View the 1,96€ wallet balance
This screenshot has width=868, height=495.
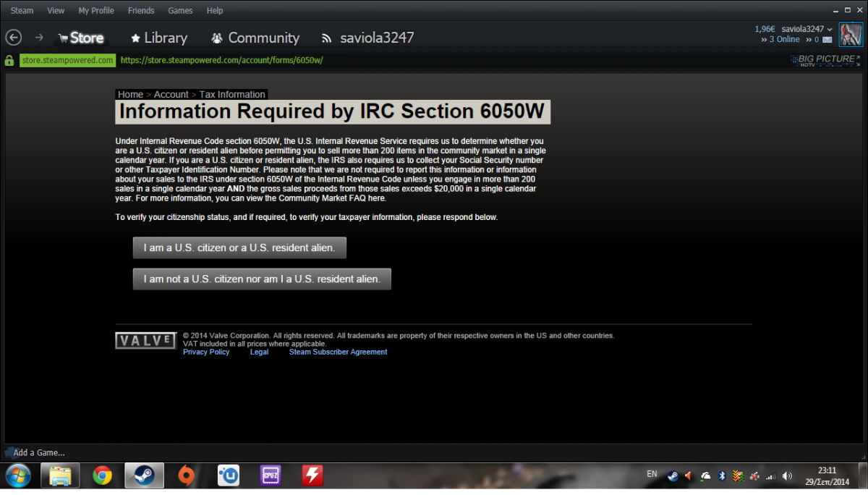765,29
